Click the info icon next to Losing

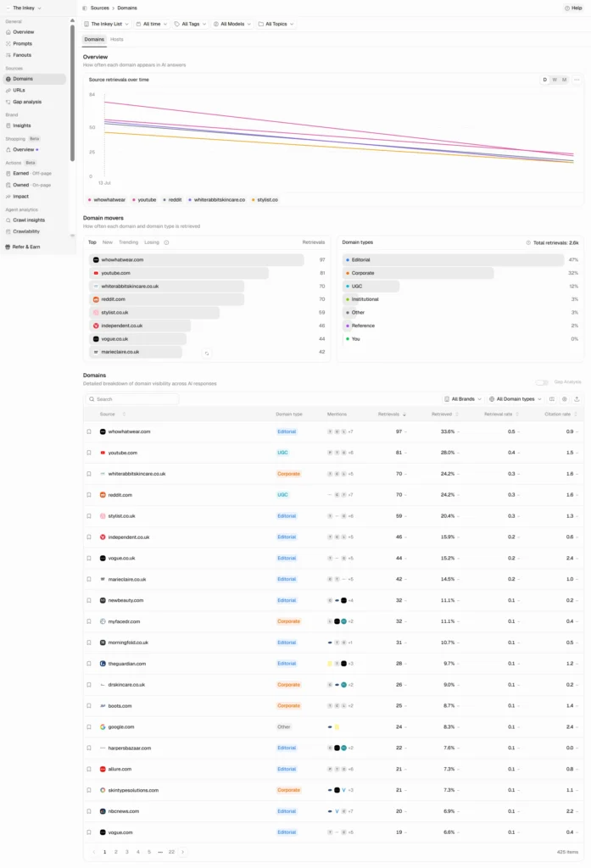(167, 242)
